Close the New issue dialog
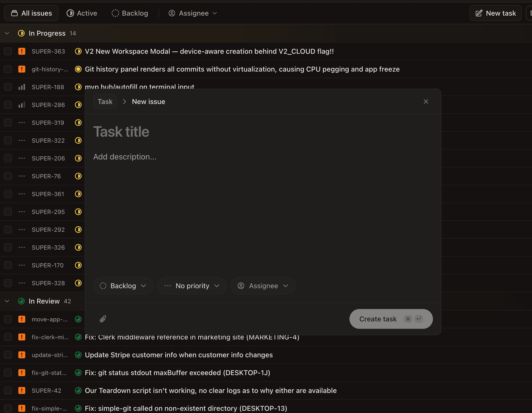 [426, 102]
